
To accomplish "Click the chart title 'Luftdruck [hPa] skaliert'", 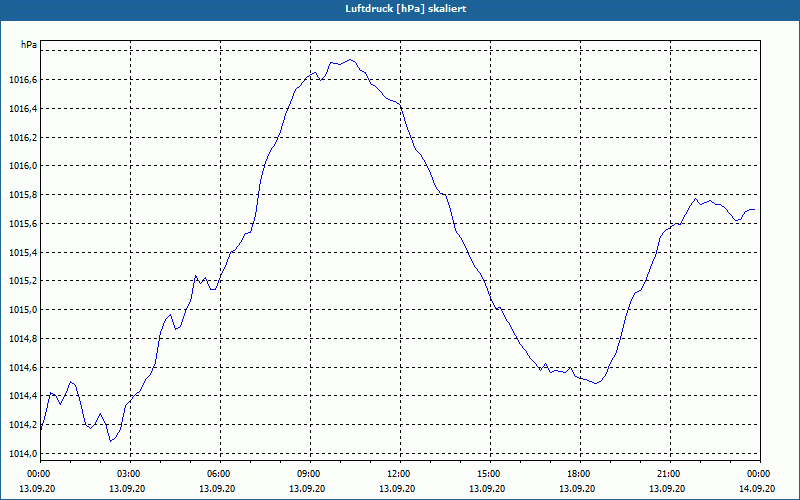I will coord(406,9).
